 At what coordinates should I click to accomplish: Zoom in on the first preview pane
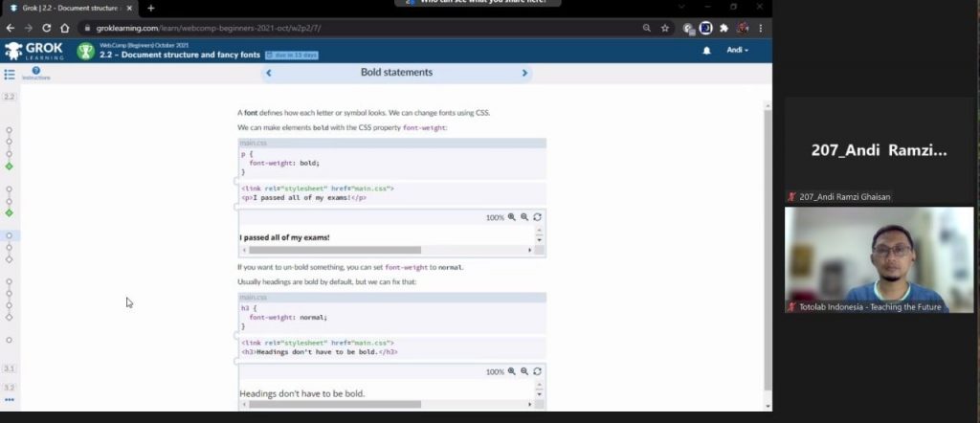(x=512, y=217)
